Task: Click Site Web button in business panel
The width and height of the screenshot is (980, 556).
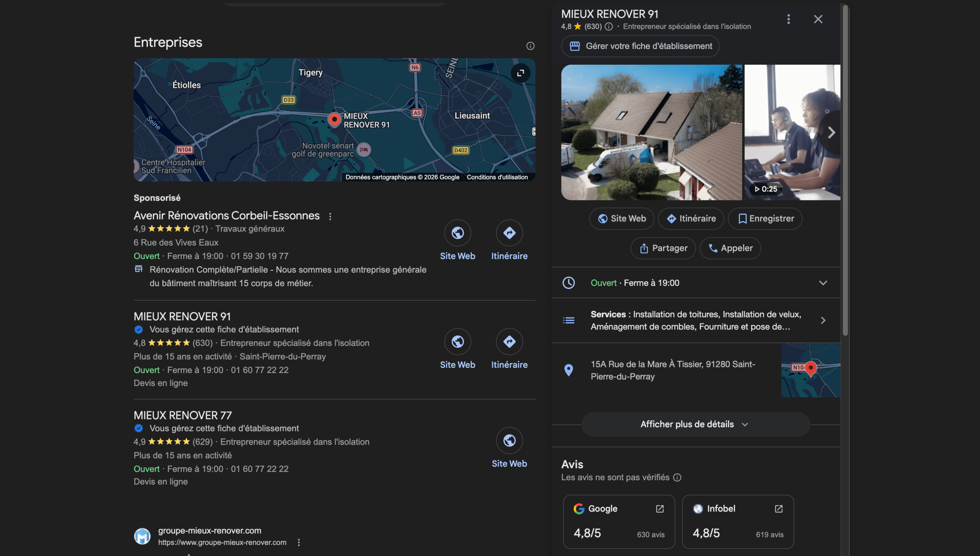Action: tap(622, 218)
